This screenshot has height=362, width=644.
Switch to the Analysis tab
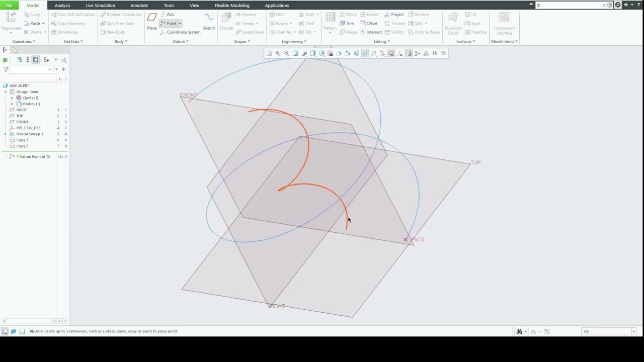[62, 6]
